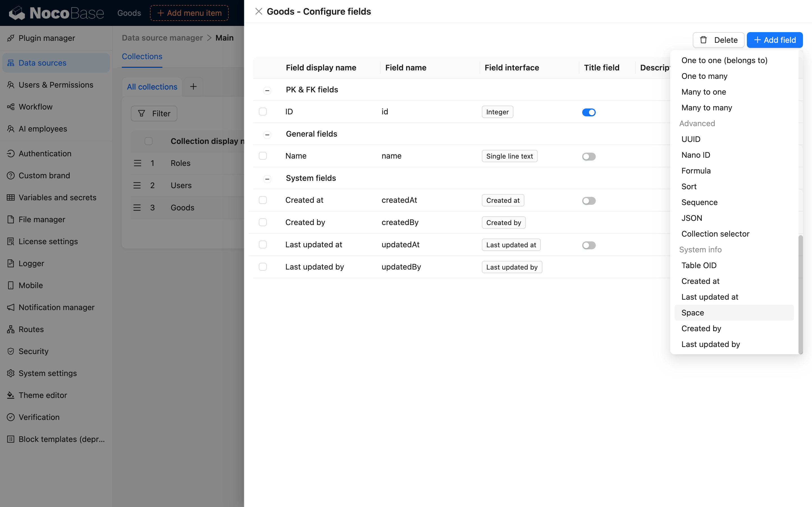The width and height of the screenshot is (812, 507).
Task: Choose the Formula field type
Action: pyautogui.click(x=696, y=171)
